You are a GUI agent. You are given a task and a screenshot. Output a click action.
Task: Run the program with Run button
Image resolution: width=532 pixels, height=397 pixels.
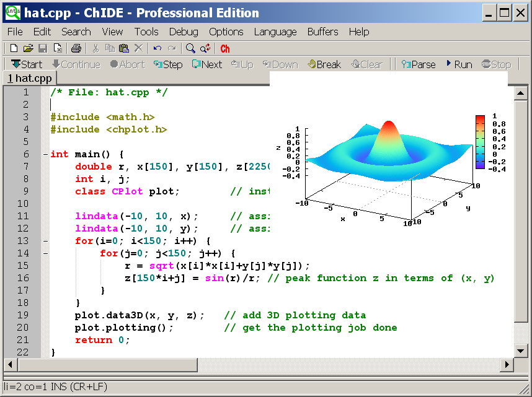459,64
